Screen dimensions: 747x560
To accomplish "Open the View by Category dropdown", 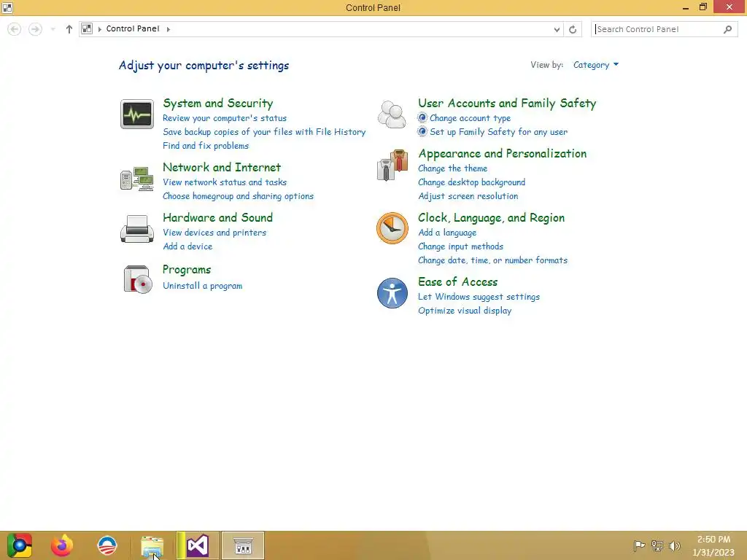I will pyautogui.click(x=595, y=65).
